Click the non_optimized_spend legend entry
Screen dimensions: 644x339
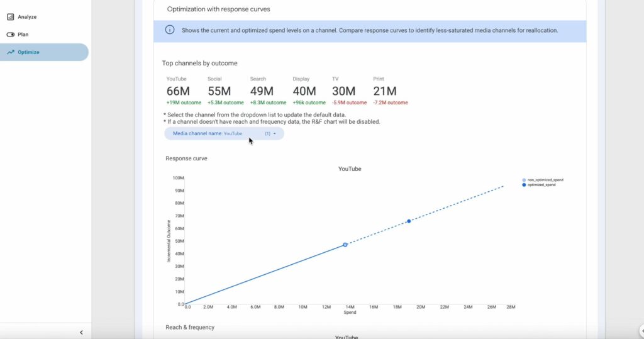pos(545,180)
